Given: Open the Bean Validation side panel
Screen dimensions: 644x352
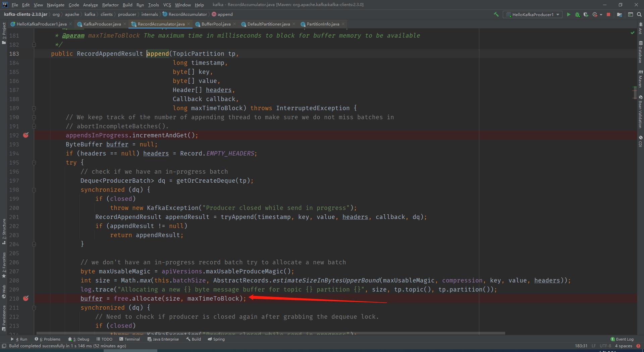Looking at the screenshot, I should 640,112.
